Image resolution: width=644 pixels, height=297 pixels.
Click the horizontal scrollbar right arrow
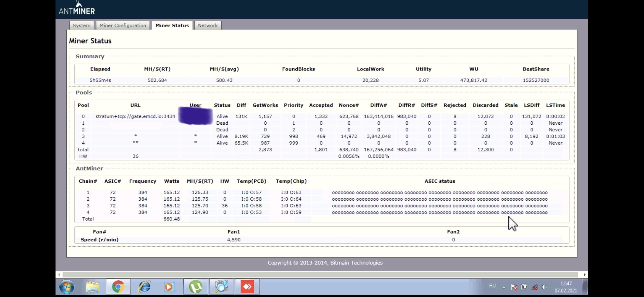[585, 275]
